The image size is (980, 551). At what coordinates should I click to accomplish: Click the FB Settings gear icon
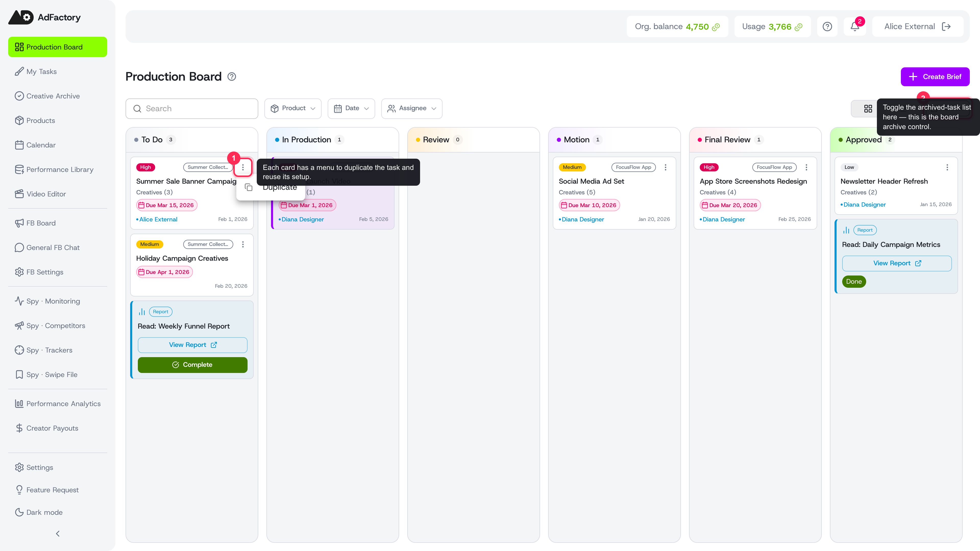click(19, 272)
